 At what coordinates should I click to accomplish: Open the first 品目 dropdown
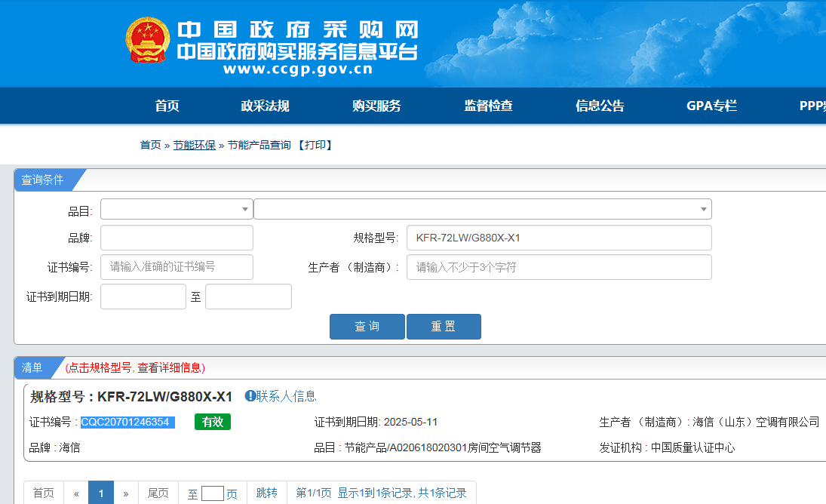177,209
